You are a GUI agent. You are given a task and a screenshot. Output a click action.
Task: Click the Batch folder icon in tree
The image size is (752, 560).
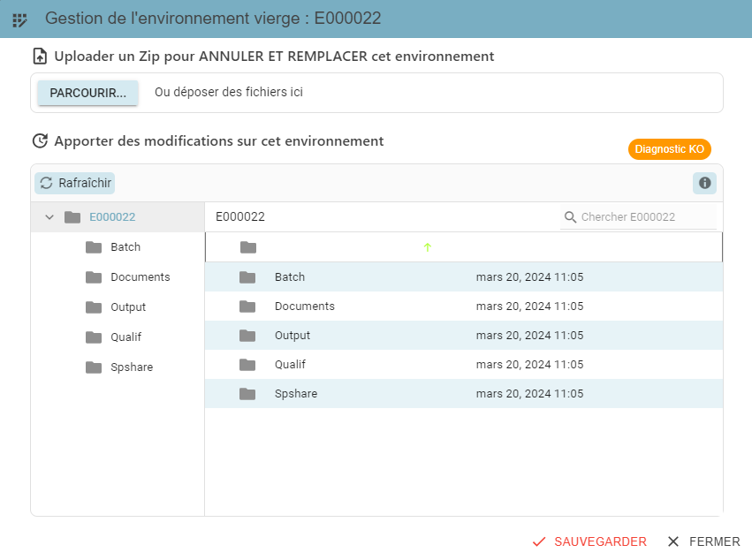tap(94, 247)
